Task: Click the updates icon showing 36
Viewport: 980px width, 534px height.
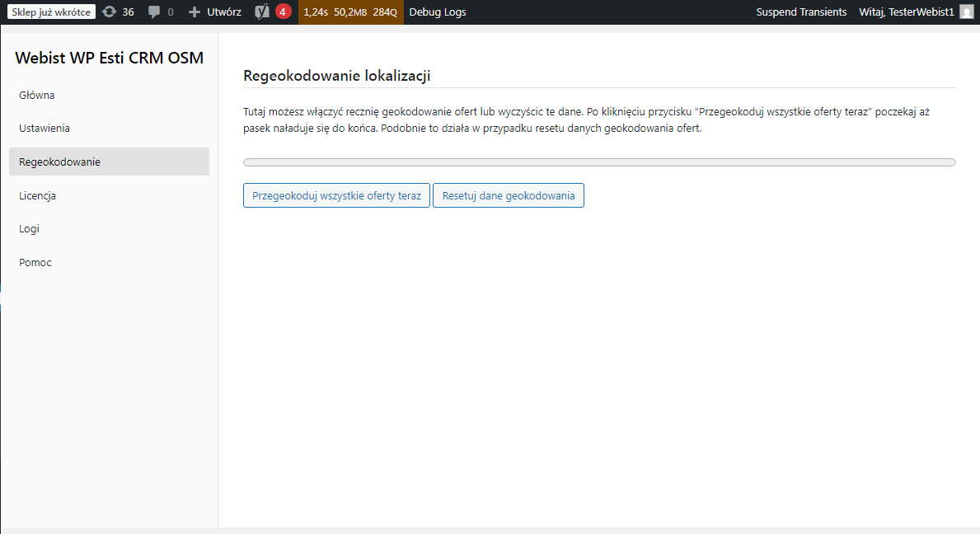Action: click(110, 12)
